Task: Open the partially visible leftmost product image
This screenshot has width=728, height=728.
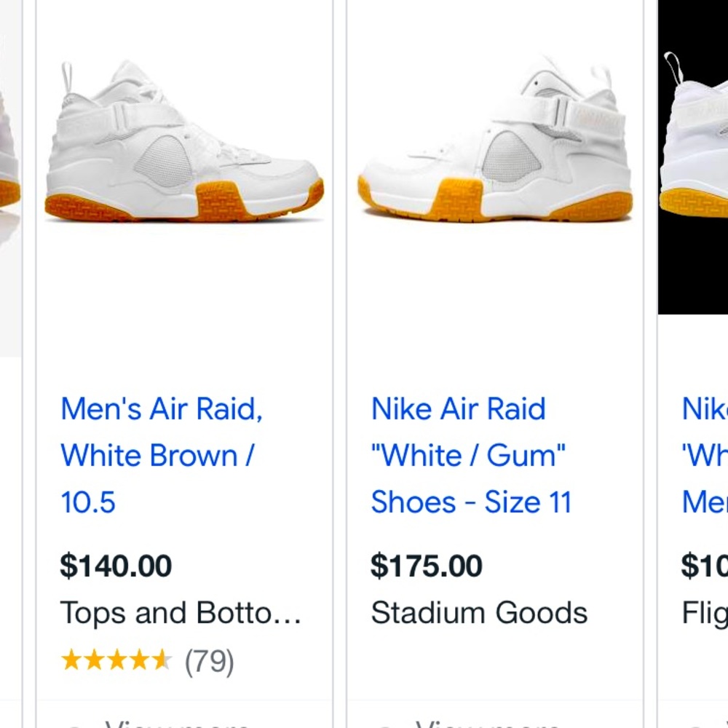Action: pyautogui.click(x=9, y=146)
